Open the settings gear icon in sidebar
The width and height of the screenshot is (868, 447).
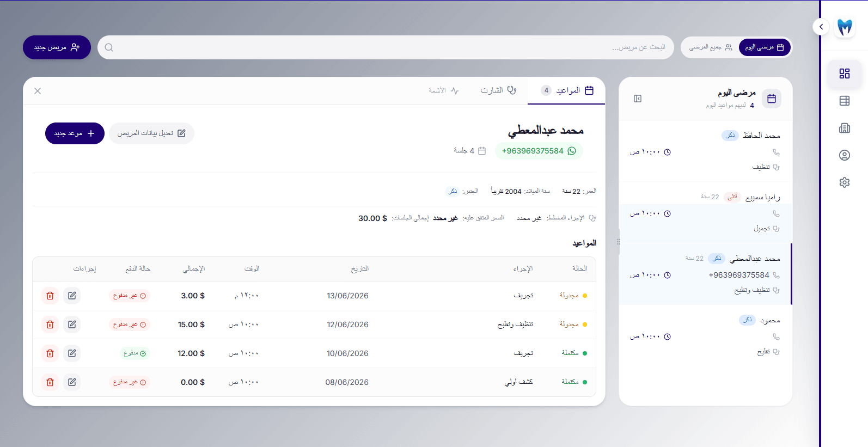click(844, 182)
